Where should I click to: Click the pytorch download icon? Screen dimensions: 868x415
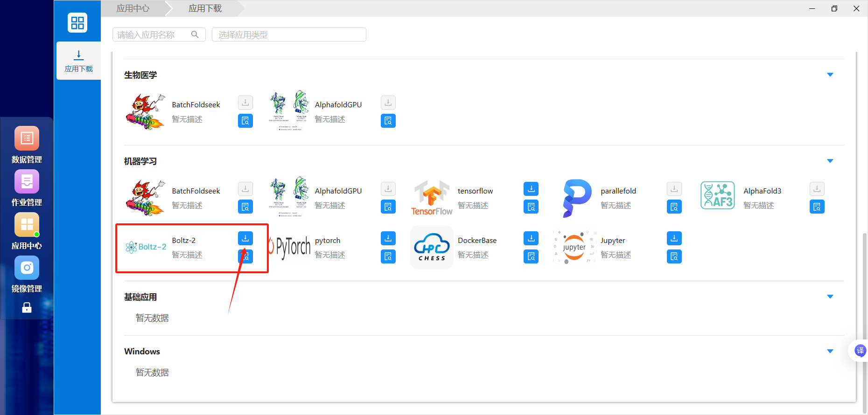tap(388, 238)
